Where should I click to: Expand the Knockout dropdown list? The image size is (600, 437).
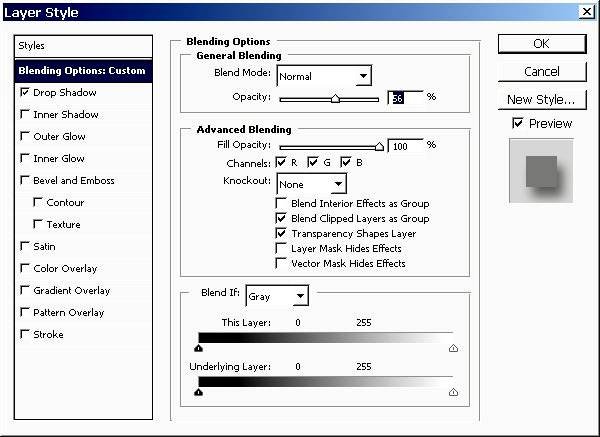coord(338,184)
